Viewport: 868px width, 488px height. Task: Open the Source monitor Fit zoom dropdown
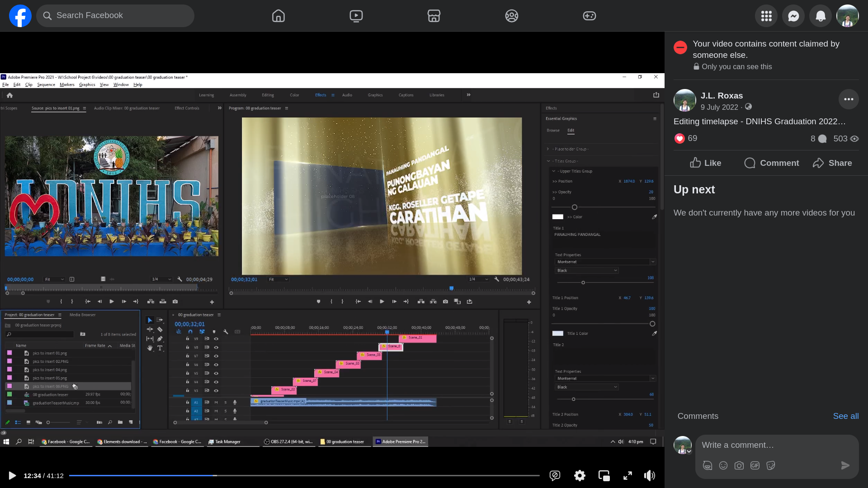click(x=54, y=279)
